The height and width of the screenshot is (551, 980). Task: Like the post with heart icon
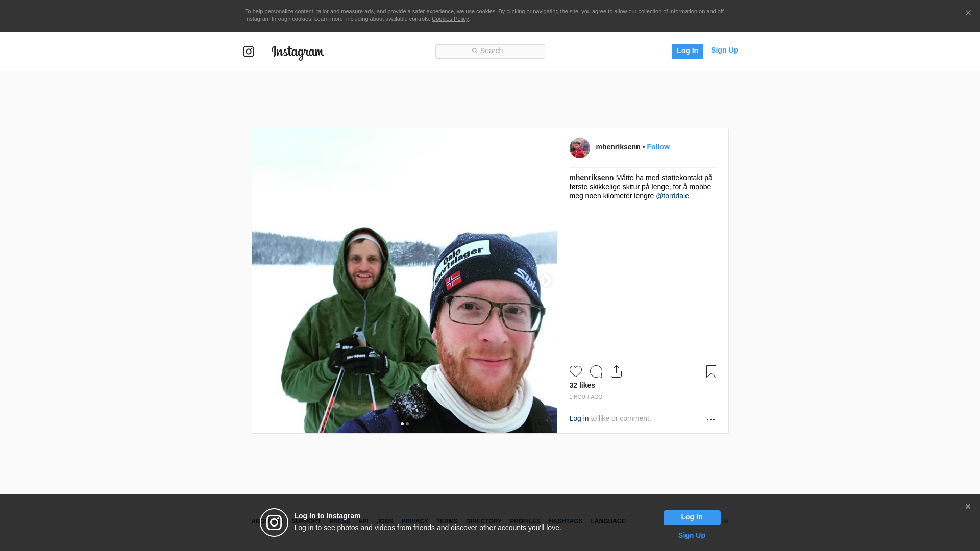(x=575, y=371)
